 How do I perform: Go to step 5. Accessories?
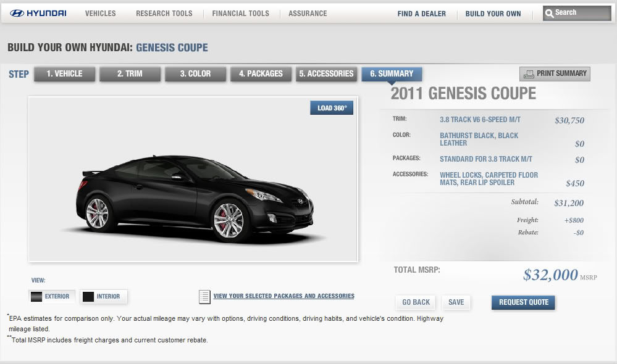click(x=326, y=74)
